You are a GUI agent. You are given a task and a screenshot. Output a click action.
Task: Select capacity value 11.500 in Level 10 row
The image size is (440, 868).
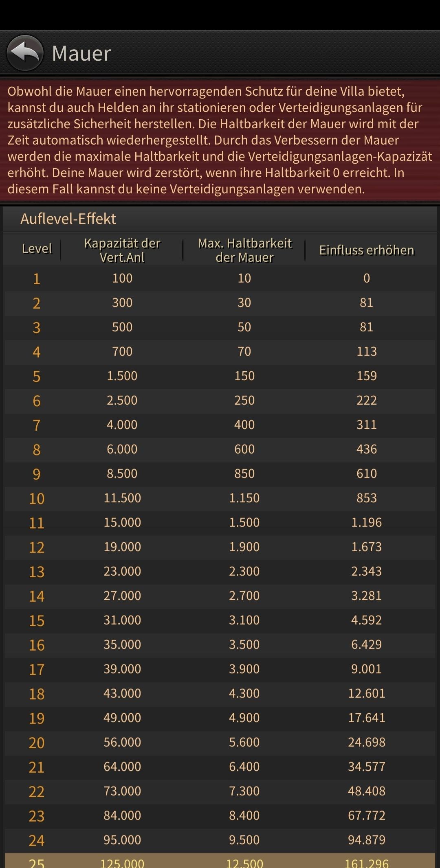pyautogui.click(x=122, y=498)
